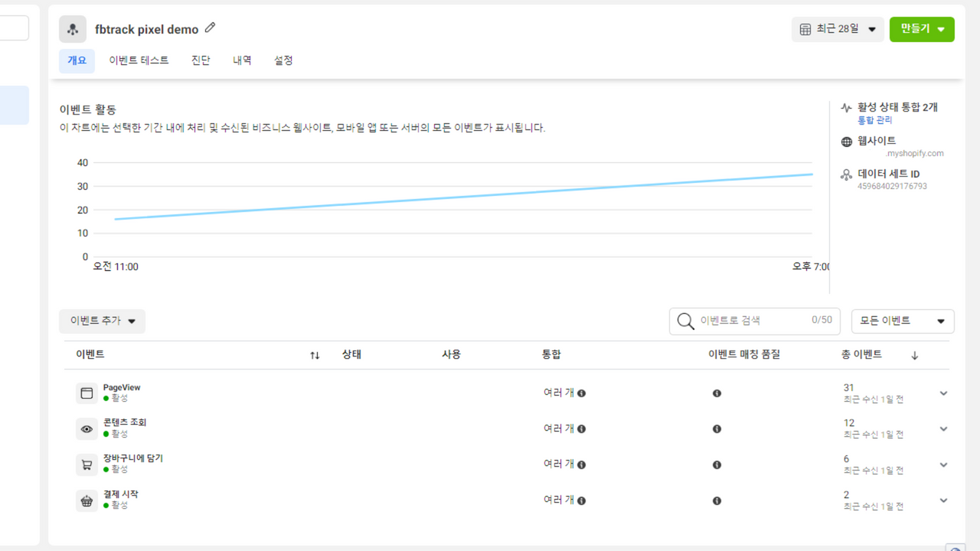980x551 pixels.
Task: Open the 설정 tab
Action: click(x=283, y=60)
